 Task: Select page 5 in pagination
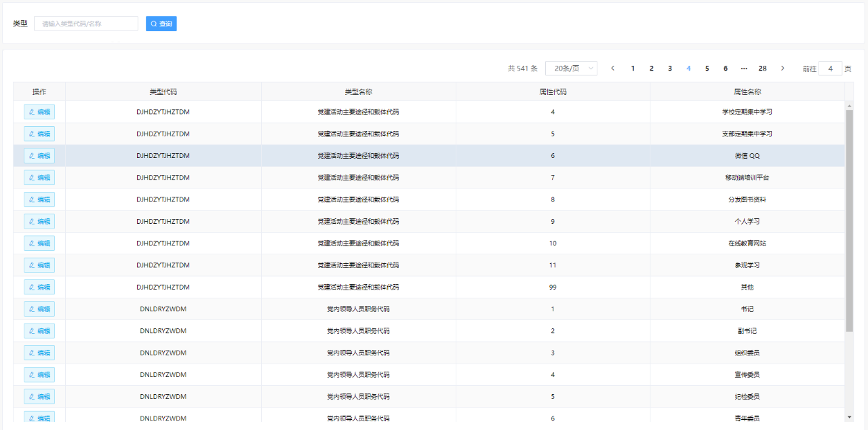tap(707, 69)
